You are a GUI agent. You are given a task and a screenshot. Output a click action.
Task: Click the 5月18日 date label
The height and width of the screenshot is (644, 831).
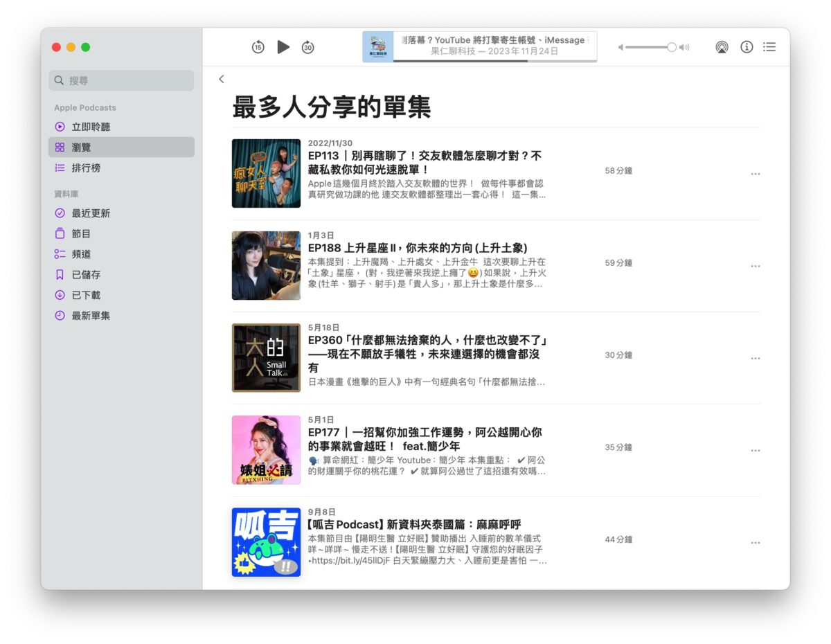[x=323, y=328]
